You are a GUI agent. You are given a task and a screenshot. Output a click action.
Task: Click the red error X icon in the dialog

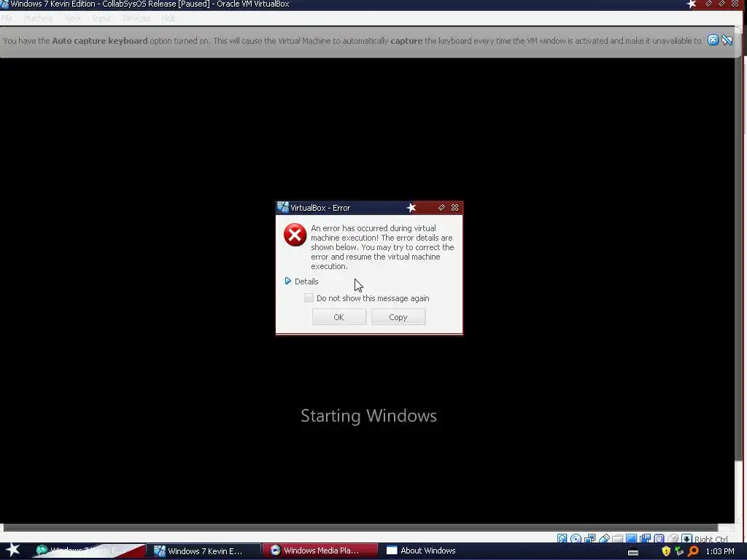click(x=295, y=235)
